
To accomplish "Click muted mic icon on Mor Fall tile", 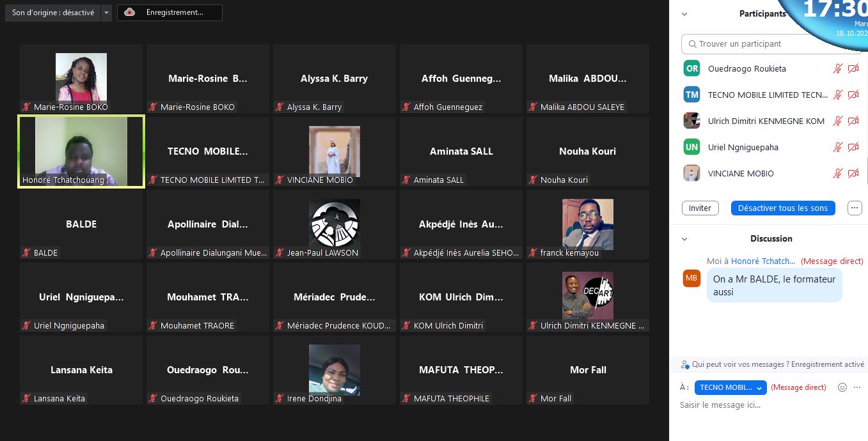I will tap(533, 398).
